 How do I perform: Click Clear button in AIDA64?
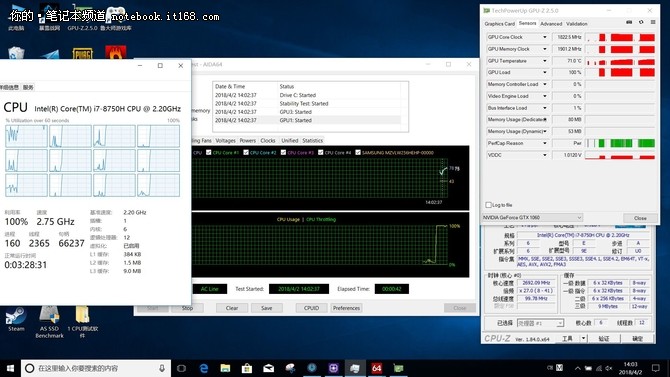pos(232,308)
